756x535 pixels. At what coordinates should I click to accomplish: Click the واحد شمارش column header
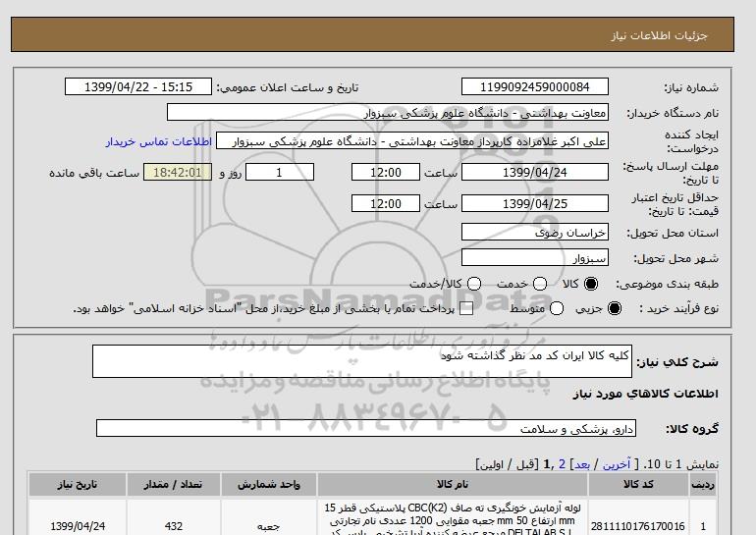tap(269, 484)
